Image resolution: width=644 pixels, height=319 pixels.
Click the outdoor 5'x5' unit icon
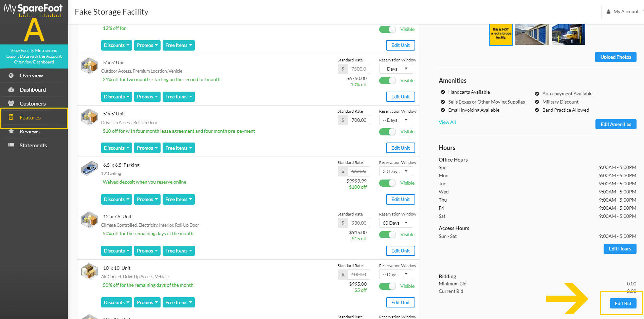[x=89, y=65]
